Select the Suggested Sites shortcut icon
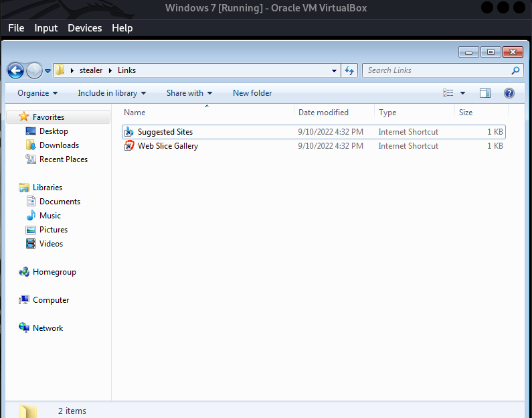 tap(129, 132)
